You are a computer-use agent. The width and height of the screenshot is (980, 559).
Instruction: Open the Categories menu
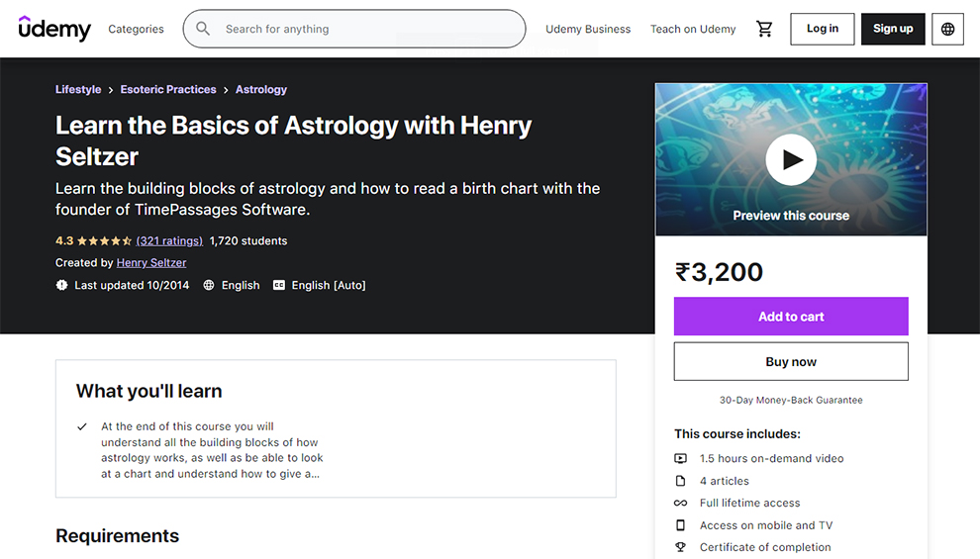[x=136, y=30]
